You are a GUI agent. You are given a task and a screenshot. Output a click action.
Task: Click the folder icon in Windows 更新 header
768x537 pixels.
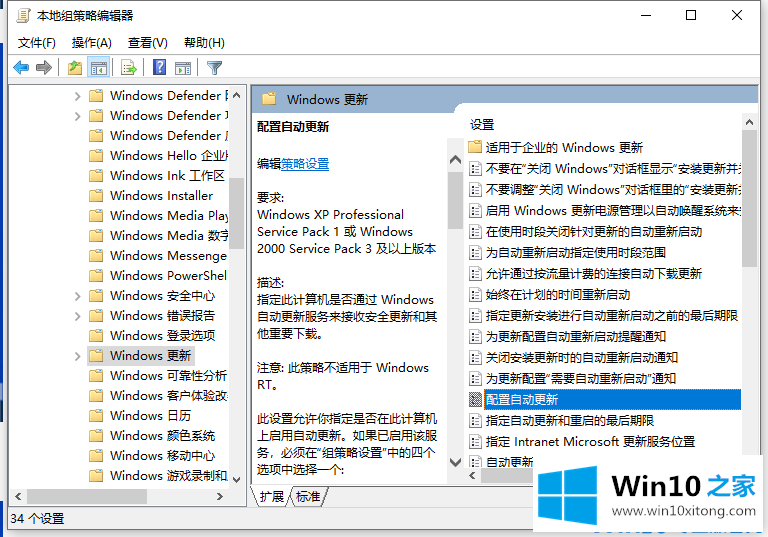click(269, 99)
